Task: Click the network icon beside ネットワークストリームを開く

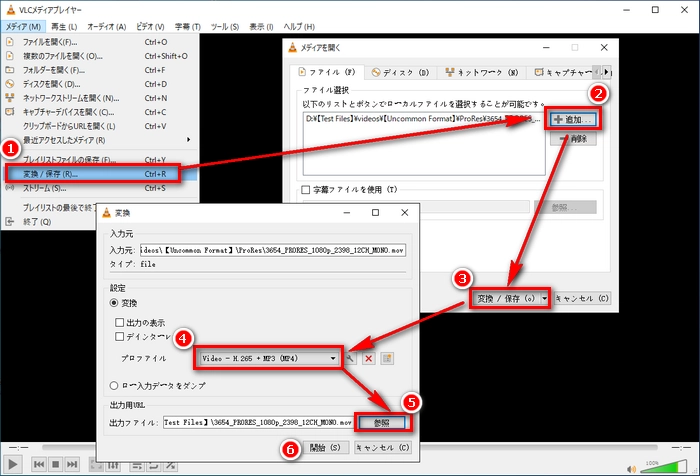Action: coord(9,98)
